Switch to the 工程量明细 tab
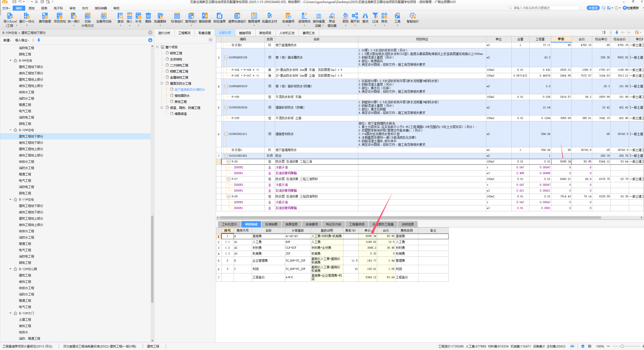This screenshot has width=644, height=350. click(356, 224)
